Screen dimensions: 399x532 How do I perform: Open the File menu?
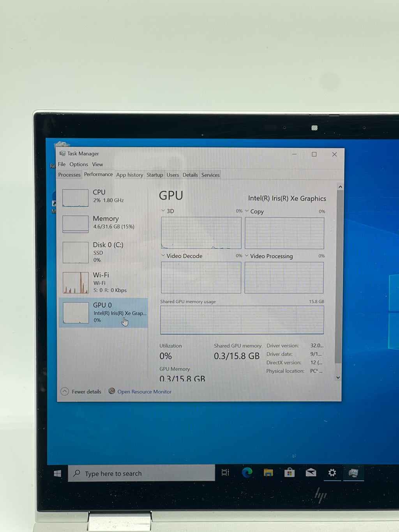pyautogui.click(x=62, y=164)
